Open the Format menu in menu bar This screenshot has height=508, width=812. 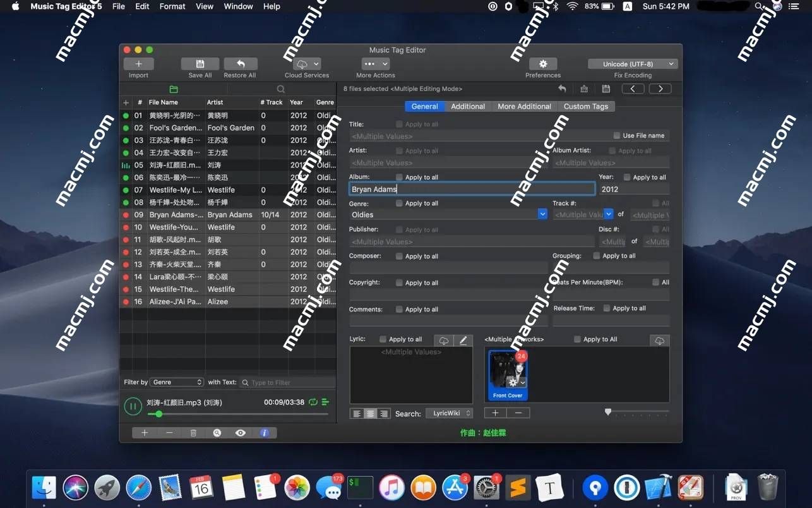[172, 6]
